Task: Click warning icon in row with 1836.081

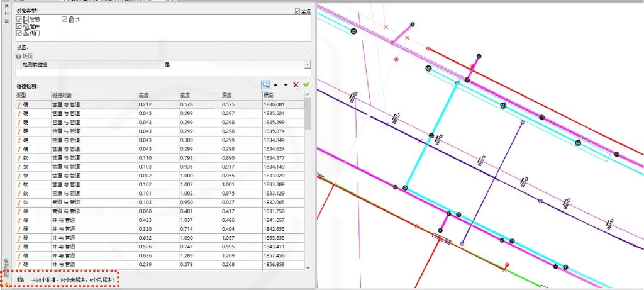Action: click(19, 105)
